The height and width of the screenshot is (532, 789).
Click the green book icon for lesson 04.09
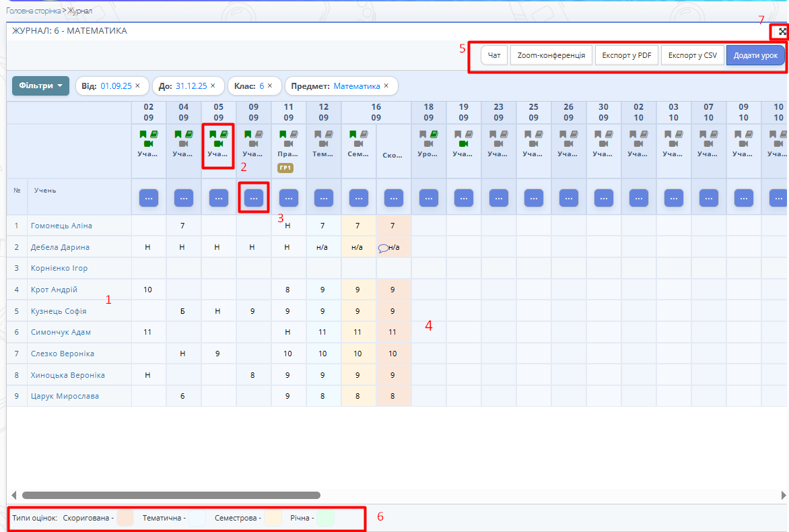click(188, 134)
